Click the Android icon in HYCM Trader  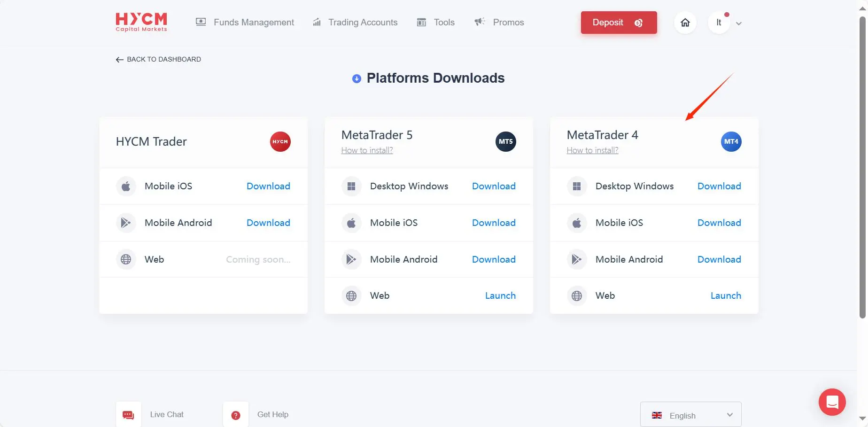click(126, 223)
